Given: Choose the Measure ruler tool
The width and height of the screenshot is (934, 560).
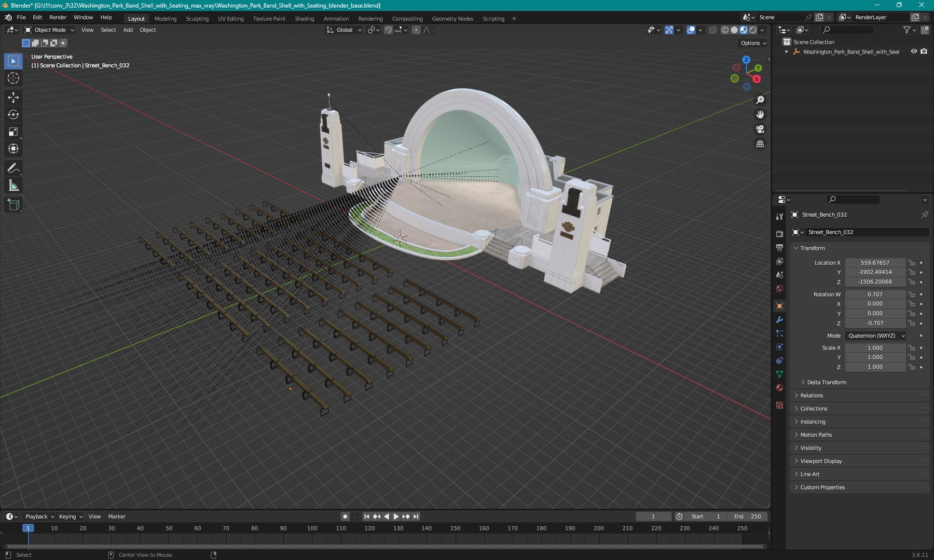Looking at the screenshot, I should click(x=13, y=186).
